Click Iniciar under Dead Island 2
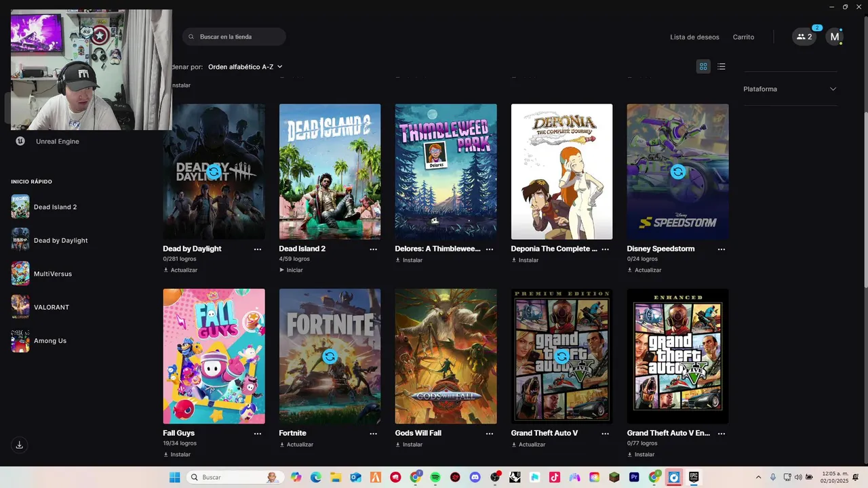This screenshot has width=868, height=488. point(291,270)
